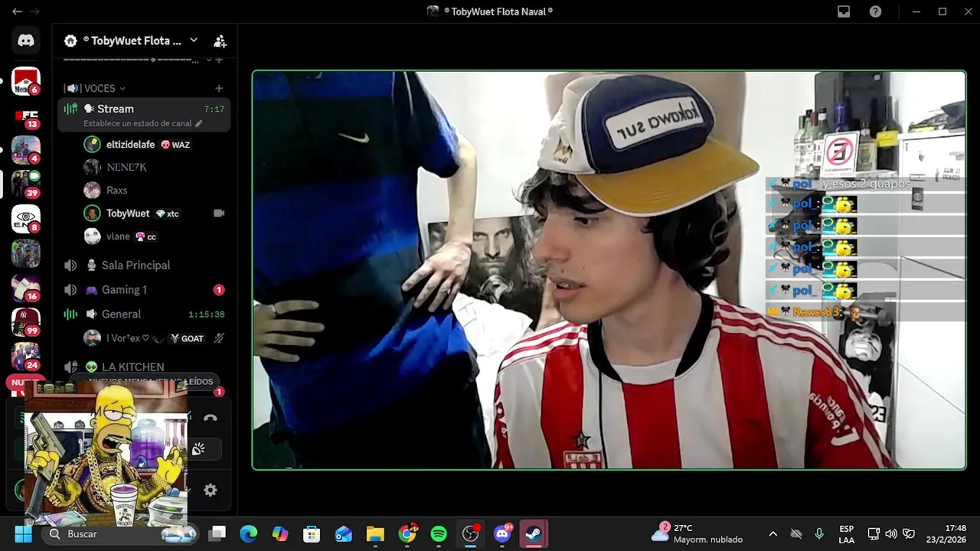980x551 pixels.
Task: Open Microsoft Edge from taskbar
Action: 249,534
